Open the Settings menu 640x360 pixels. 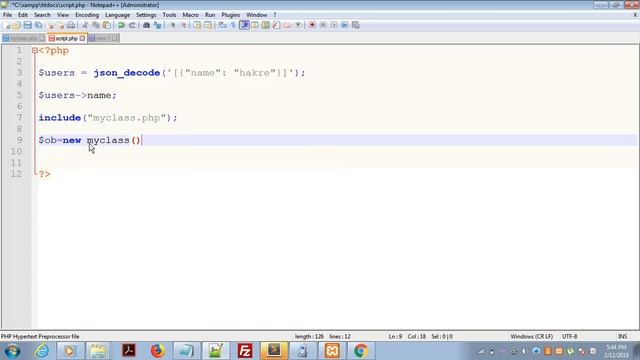coord(146,15)
